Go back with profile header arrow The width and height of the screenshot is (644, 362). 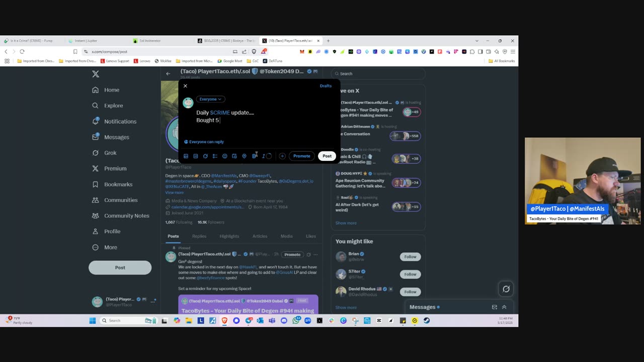169,73
